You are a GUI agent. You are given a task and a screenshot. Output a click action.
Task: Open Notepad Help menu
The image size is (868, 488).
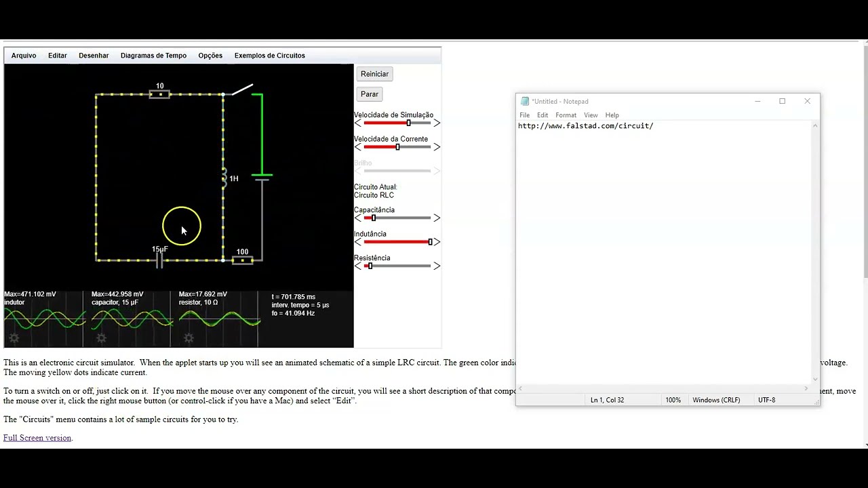pyautogui.click(x=612, y=115)
